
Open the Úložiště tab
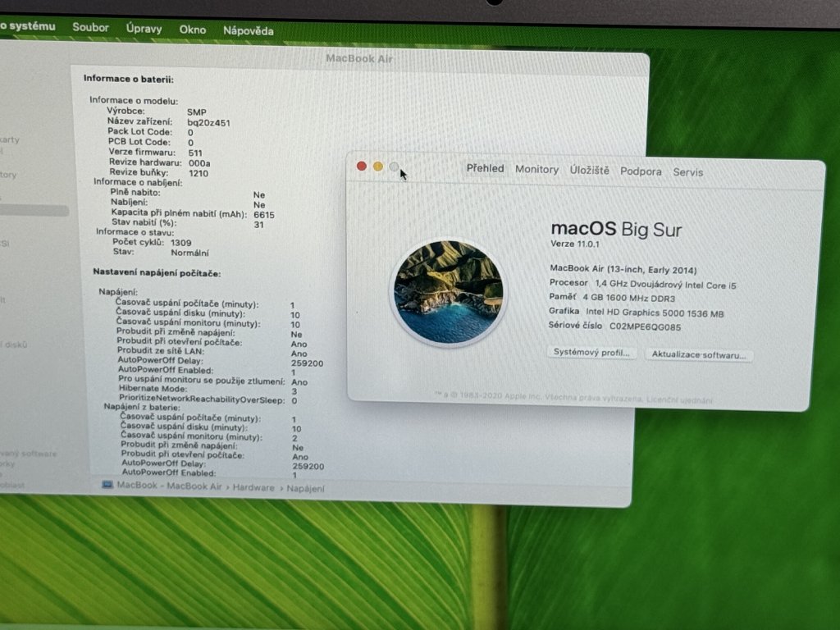(589, 171)
